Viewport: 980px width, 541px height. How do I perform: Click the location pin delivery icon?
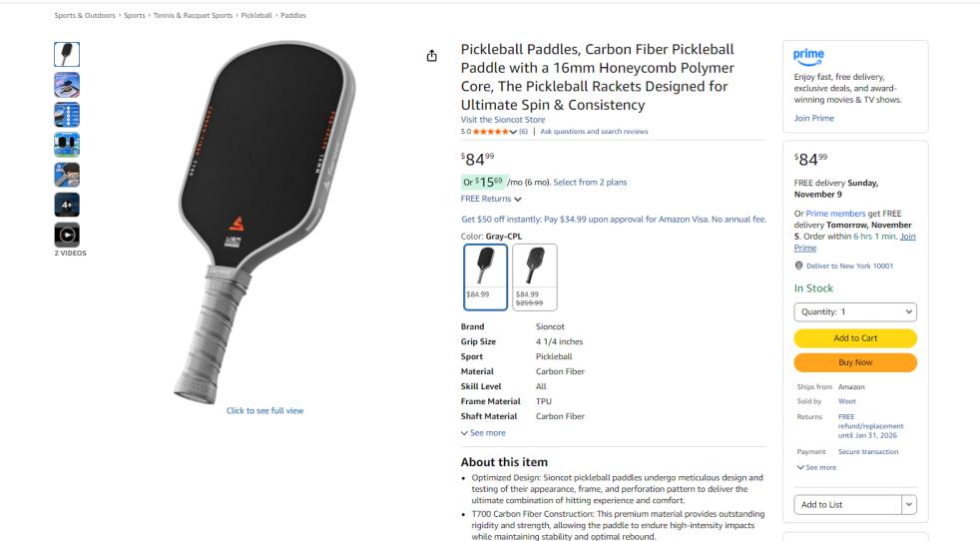[799, 266]
